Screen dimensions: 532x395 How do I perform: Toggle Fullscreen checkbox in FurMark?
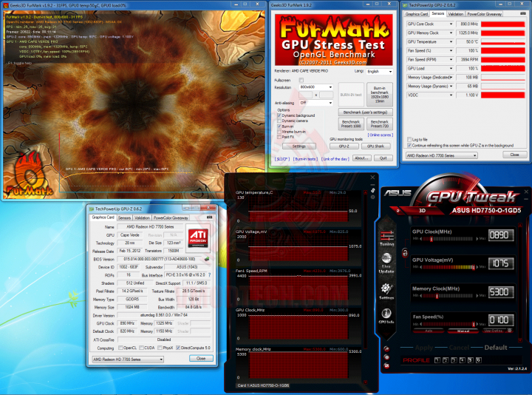click(301, 80)
